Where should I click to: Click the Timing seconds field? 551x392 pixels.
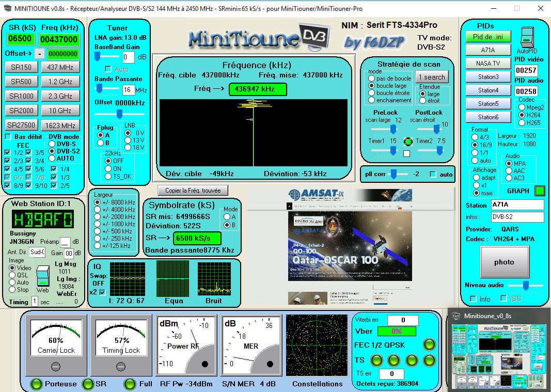[x=35, y=301]
